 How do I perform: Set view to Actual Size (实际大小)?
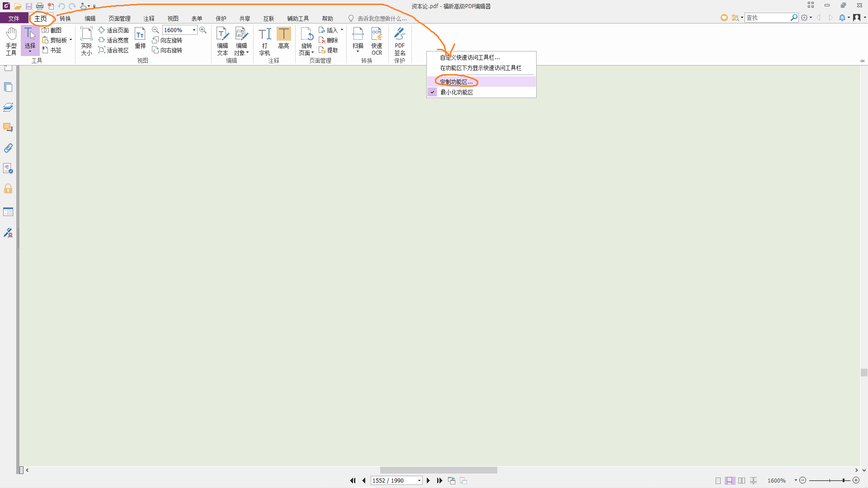(x=86, y=41)
